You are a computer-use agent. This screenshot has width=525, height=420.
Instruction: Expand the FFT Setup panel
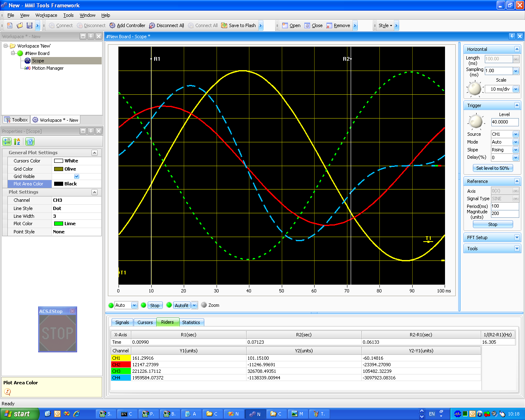[516, 237]
